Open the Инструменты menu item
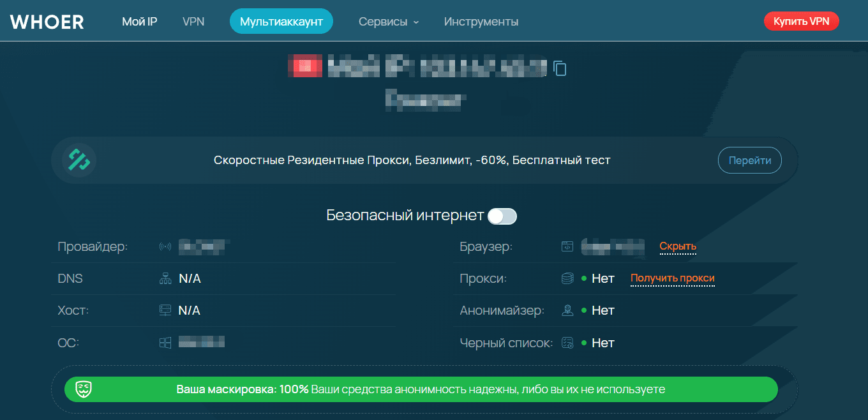 click(481, 22)
